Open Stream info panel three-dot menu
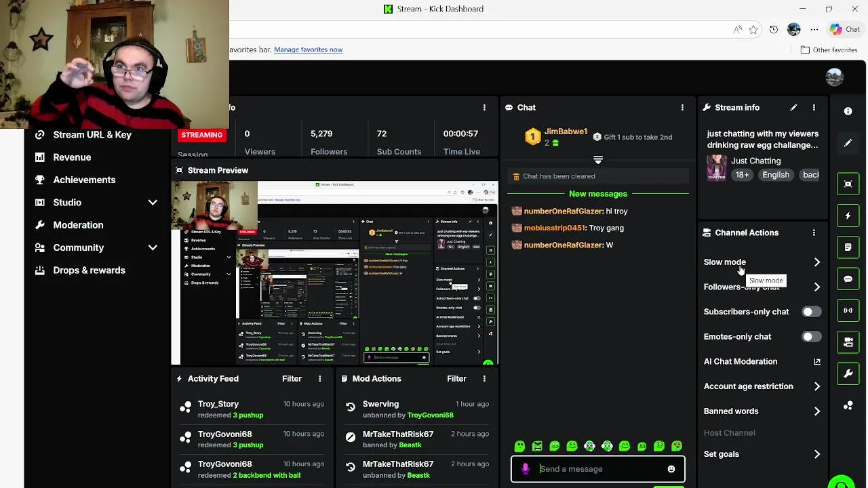Viewport: 868px width, 488px height. [x=814, y=107]
